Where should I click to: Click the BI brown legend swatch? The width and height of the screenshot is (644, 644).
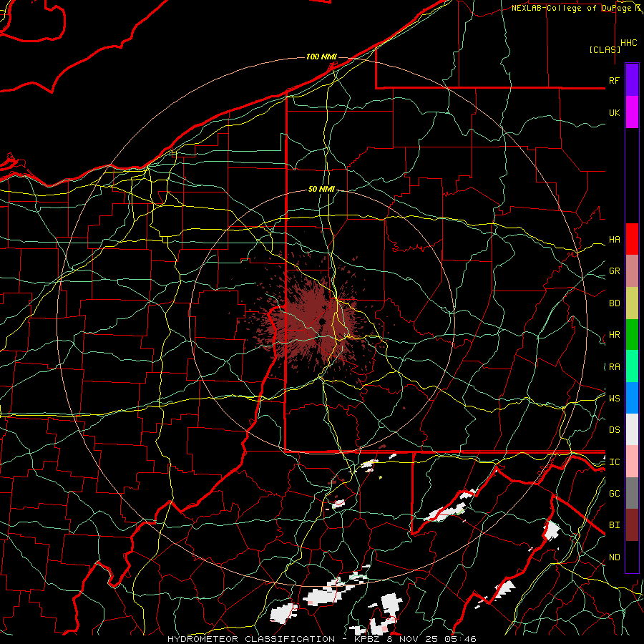(632, 525)
